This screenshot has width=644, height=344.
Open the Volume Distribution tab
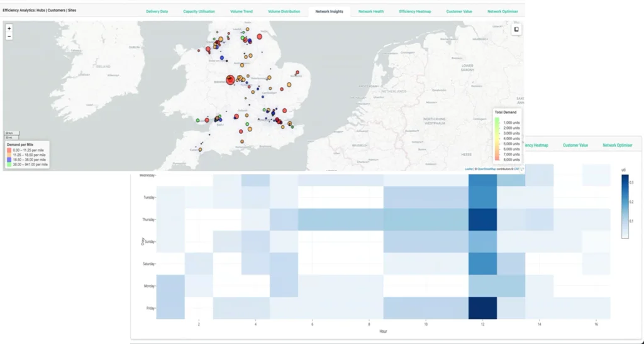(x=284, y=11)
